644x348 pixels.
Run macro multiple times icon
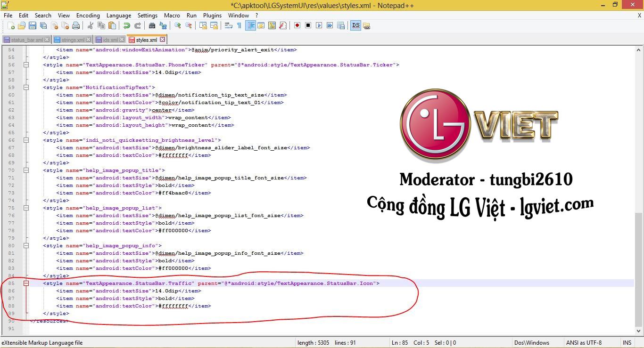(x=330, y=25)
